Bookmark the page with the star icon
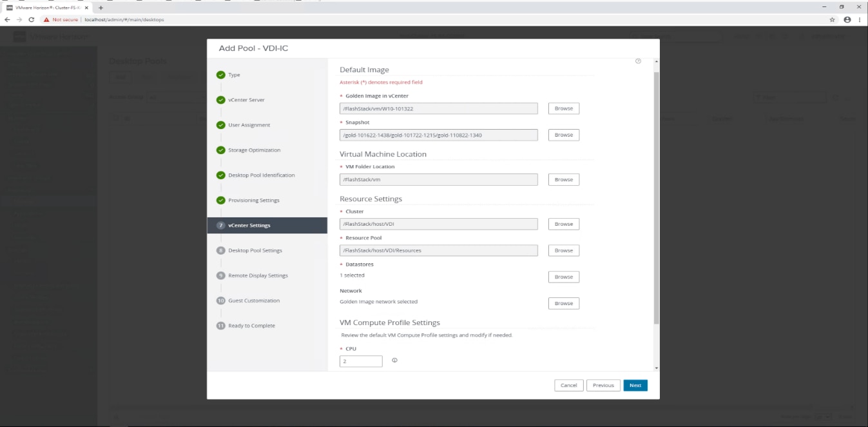Screen dimensions: 868x427 (833, 19)
